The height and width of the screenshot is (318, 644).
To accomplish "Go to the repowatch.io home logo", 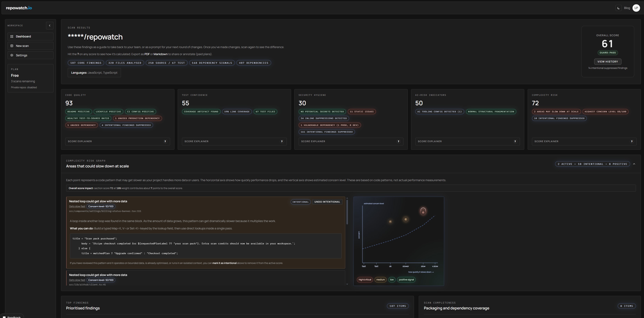I will click(19, 8).
